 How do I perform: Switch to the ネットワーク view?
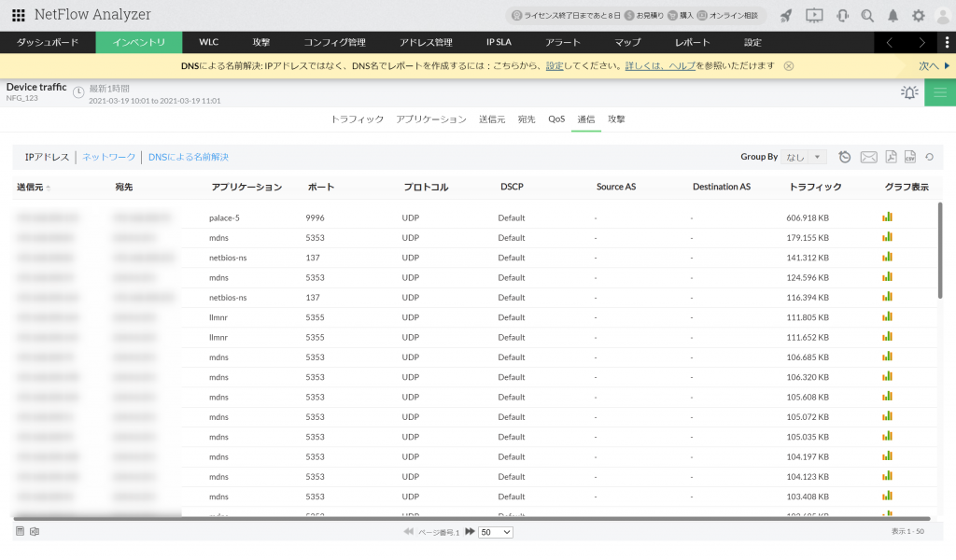(108, 156)
